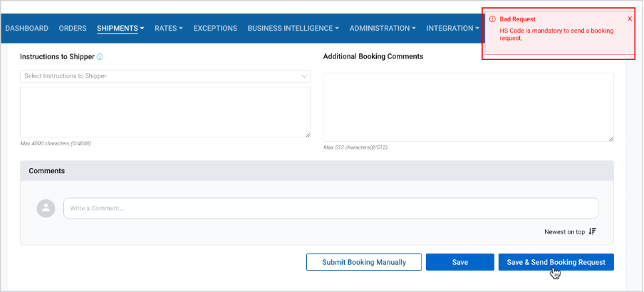Click the 'Instructions to Shipper' label

click(57, 57)
